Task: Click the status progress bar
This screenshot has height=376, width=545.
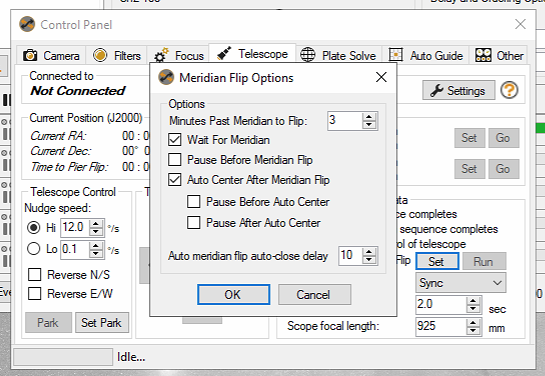Action: tap(63, 357)
